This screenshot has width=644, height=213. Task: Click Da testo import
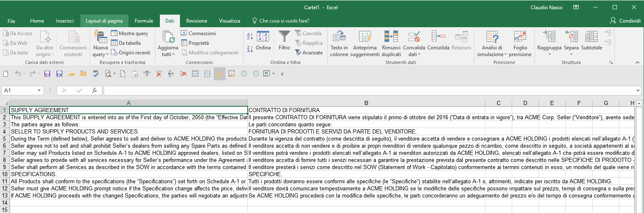pos(15,53)
